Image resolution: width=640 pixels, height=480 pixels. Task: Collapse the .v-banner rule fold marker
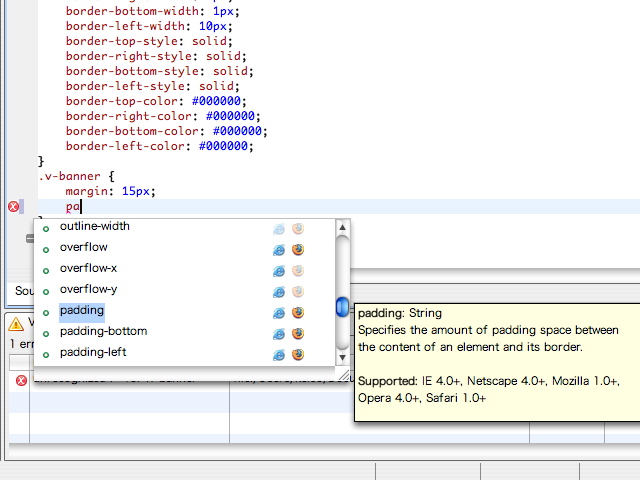click(x=30, y=238)
